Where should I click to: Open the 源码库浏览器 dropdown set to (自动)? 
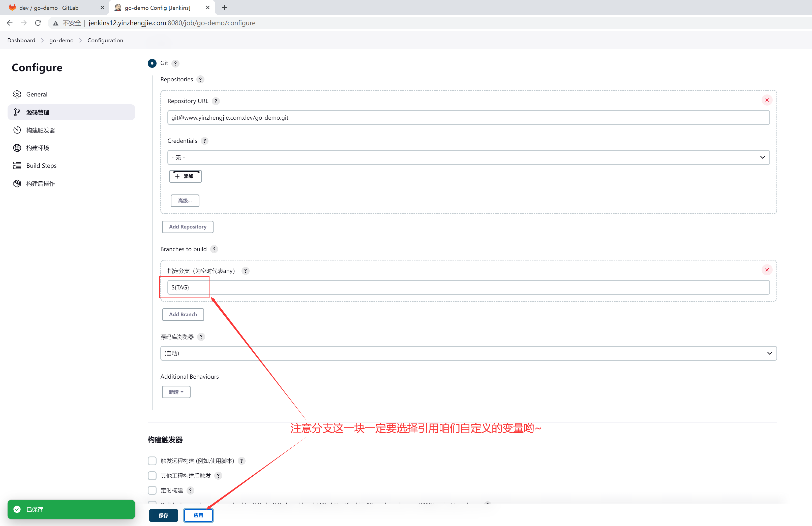pyautogui.click(x=468, y=353)
